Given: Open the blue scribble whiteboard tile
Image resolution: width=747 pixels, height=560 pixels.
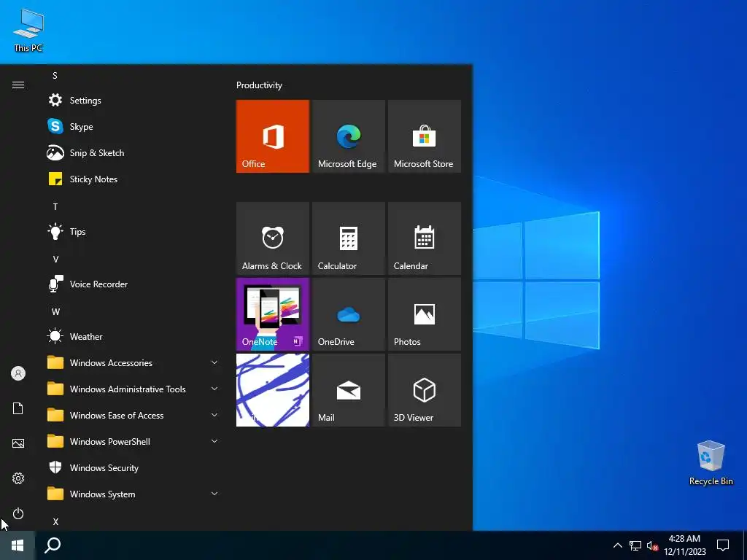Looking at the screenshot, I should pyautogui.click(x=273, y=390).
